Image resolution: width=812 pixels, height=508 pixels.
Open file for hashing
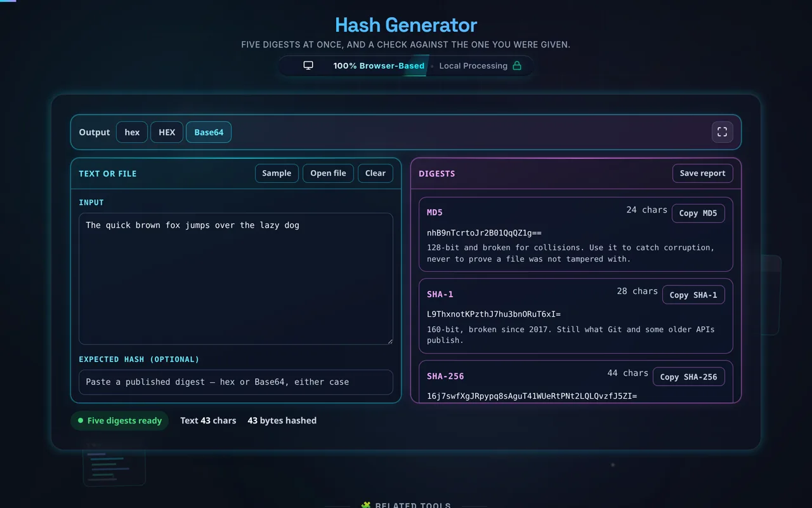328,173
